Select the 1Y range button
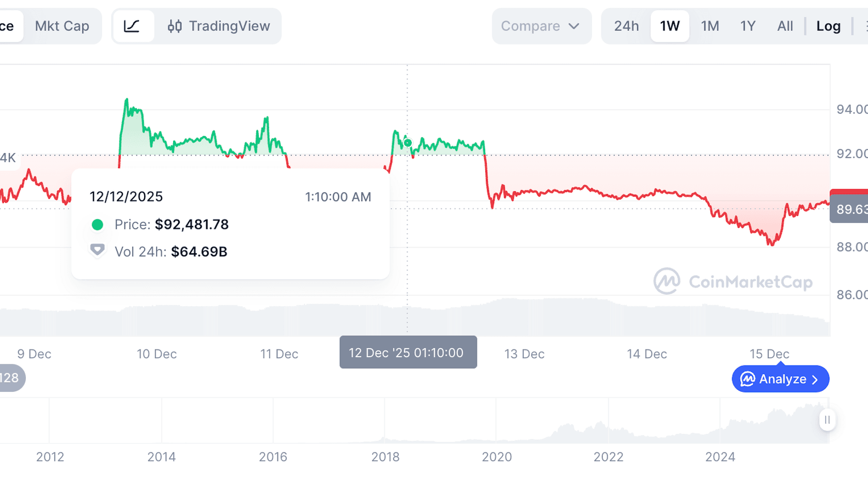The image size is (868, 488). (748, 26)
